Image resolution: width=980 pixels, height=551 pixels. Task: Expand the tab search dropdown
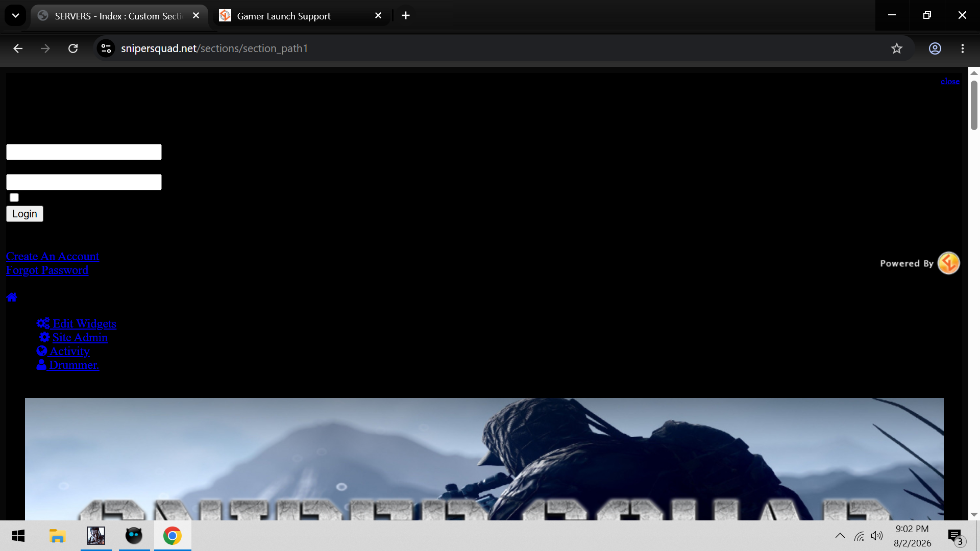[x=15, y=16]
